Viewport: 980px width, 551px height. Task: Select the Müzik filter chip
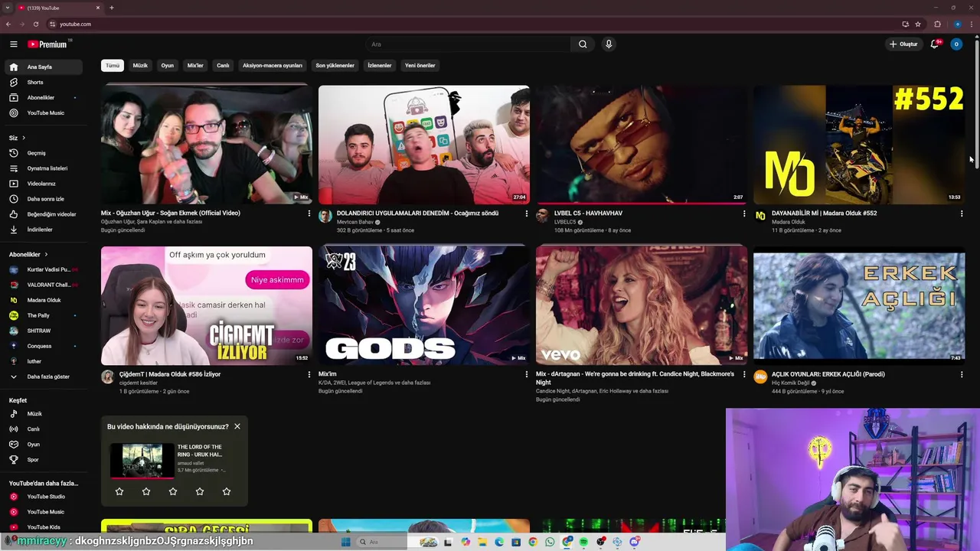click(x=140, y=66)
